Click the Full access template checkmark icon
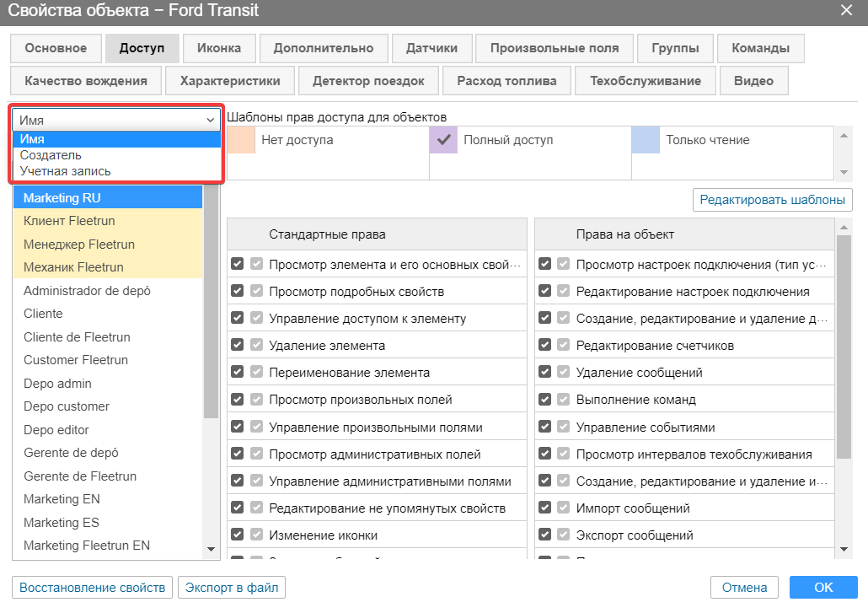868x613 pixels. 443,140
